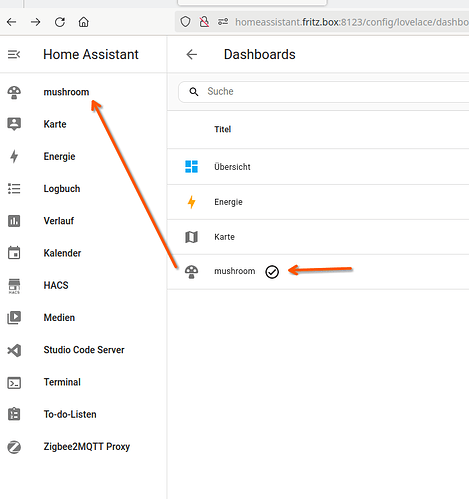Viewport: 469px width, 499px height.
Task: Open Studio Code Server in sidebar
Action: 84,350
